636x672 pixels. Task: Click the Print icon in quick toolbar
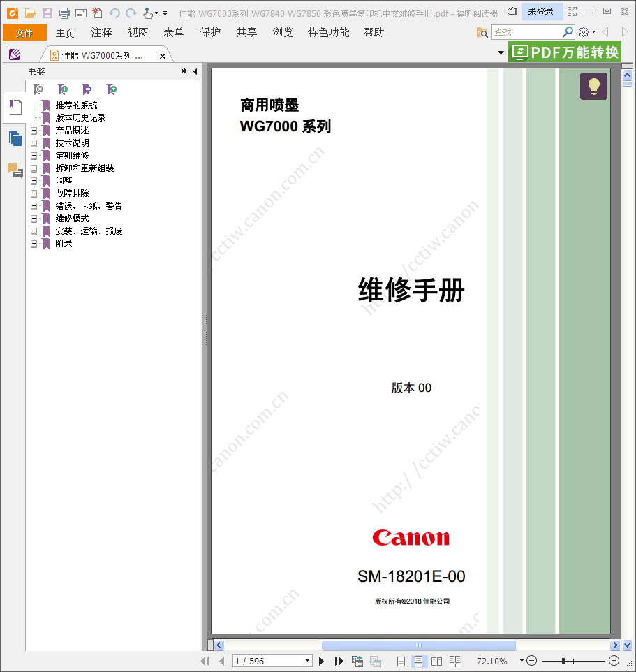click(x=64, y=13)
